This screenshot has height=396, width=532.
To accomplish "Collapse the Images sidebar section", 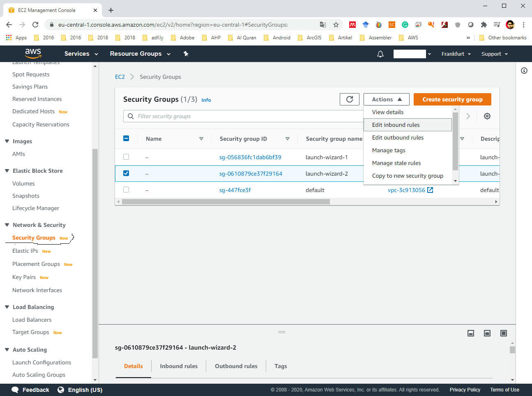I will pos(7,141).
